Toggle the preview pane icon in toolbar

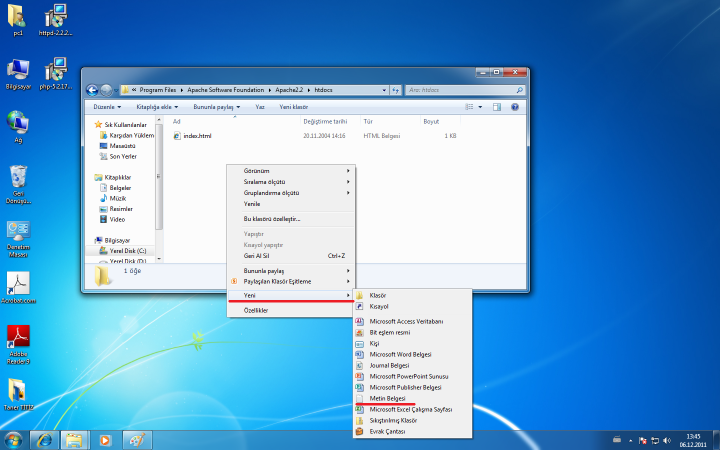(499, 106)
